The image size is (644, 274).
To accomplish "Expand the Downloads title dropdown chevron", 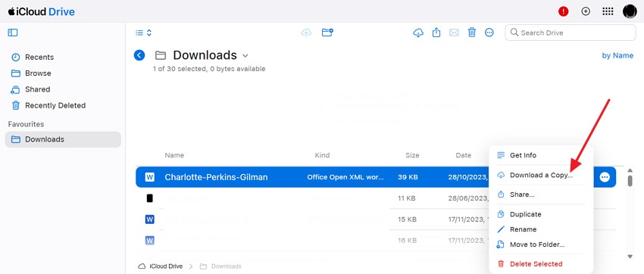I will 245,55.
